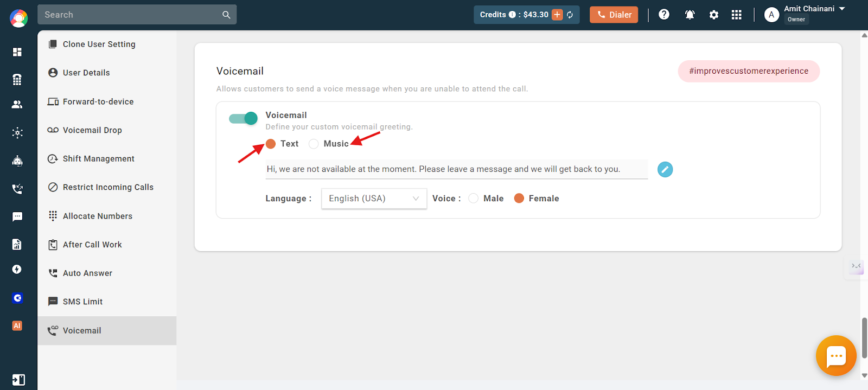This screenshot has height=390, width=868.
Task: Open the dashboard grid icon in left rail
Action: (17, 52)
